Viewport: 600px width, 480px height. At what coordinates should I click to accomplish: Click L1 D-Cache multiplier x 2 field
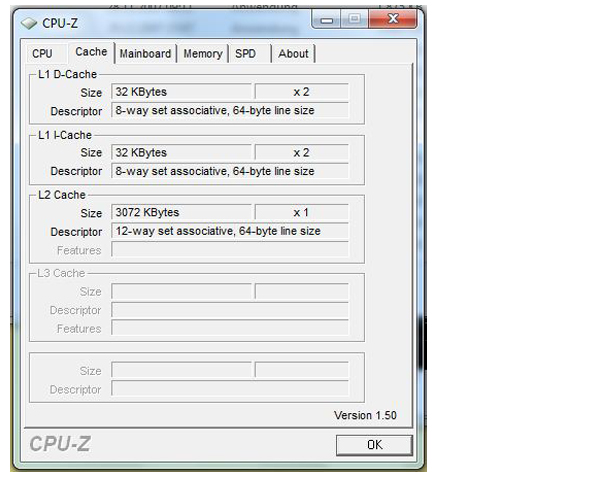pyautogui.click(x=302, y=92)
